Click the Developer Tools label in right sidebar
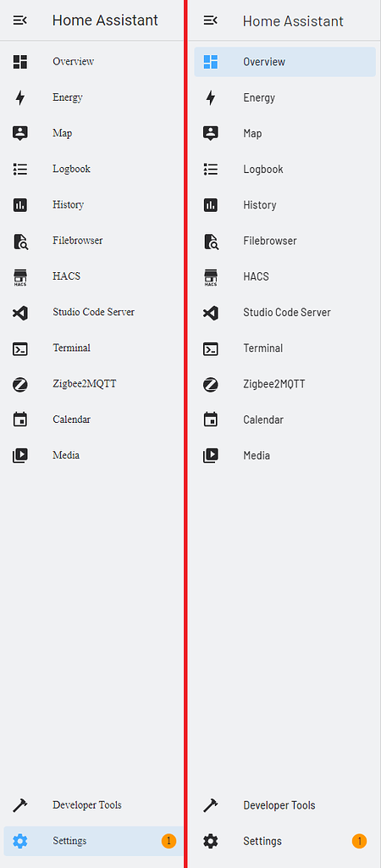The height and width of the screenshot is (868, 381). (x=279, y=805)
